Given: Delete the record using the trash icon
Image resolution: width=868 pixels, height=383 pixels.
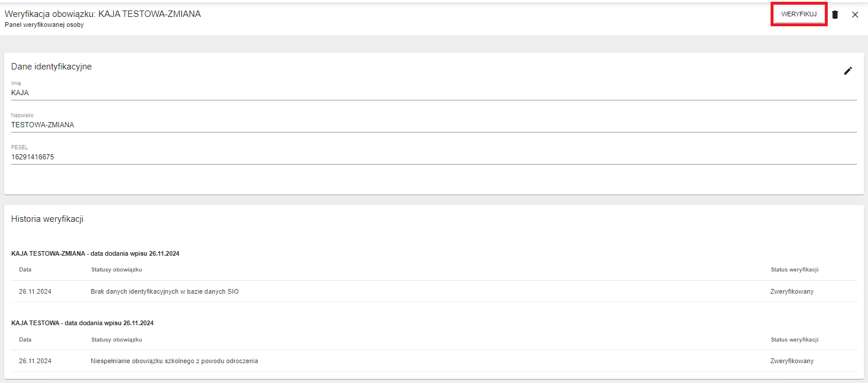Looking at the screenshot, I should tap(835, 15).
